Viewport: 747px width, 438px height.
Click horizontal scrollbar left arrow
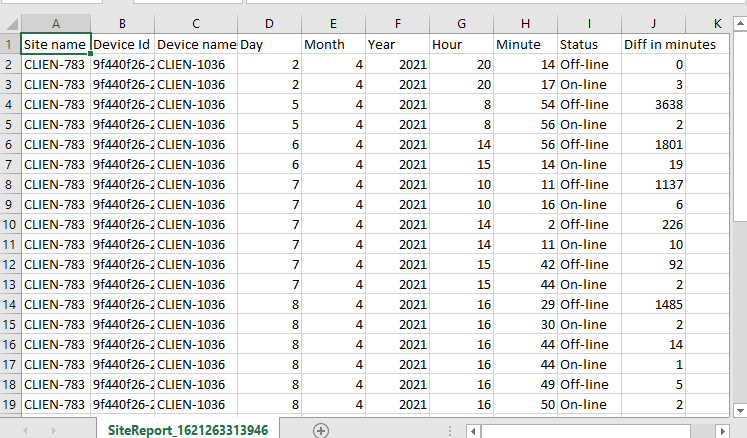[x=471, y=430]
